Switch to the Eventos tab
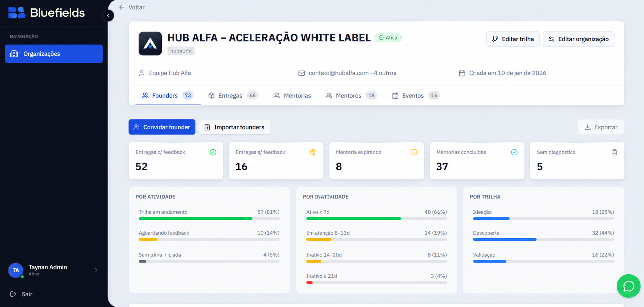This screenshot has height=307, width=644. coord(416,96)
